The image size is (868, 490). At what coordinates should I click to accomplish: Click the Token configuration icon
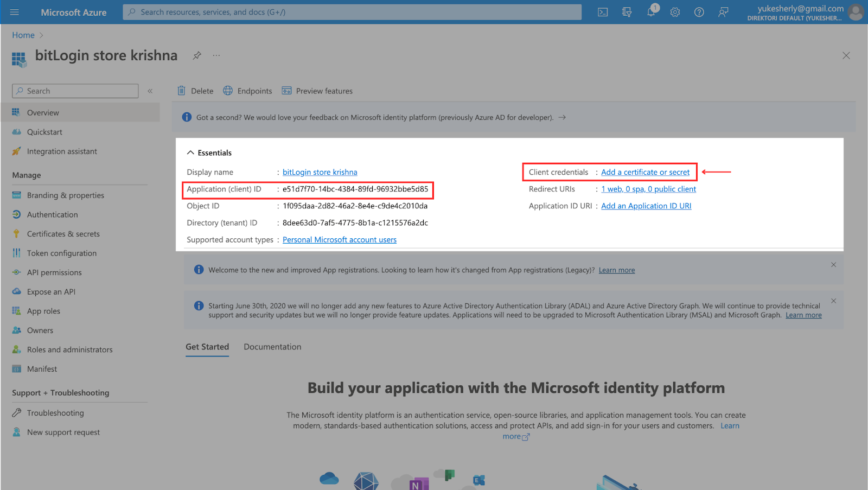pyautogui.click(x=17, y=253)
